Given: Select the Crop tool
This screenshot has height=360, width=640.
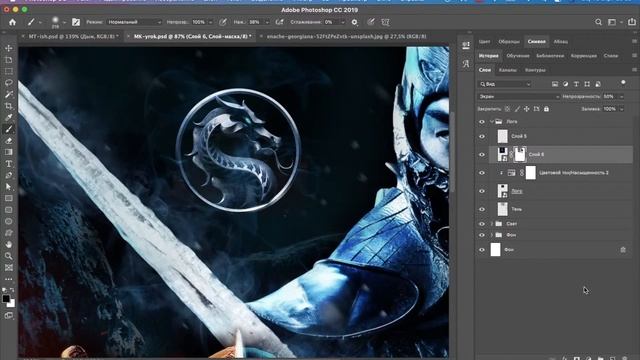Looking at the screenshot, I should click(x=9, y=106).
